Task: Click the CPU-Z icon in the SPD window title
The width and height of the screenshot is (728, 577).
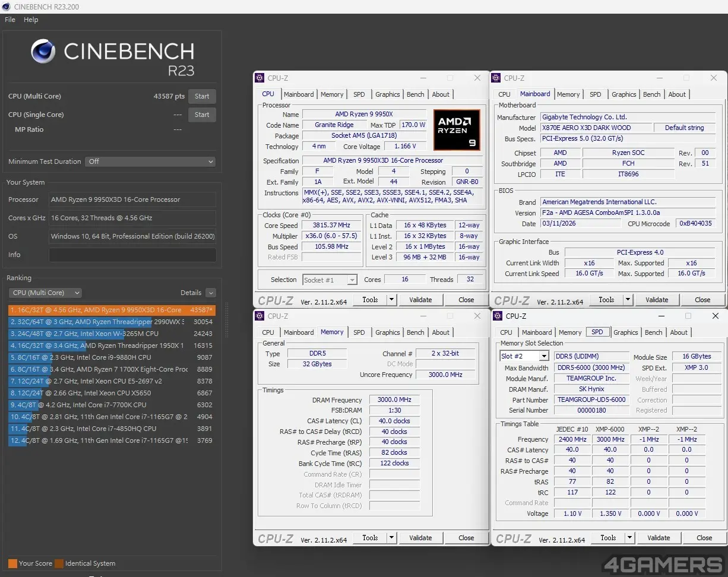Action: tap(498, 316)
